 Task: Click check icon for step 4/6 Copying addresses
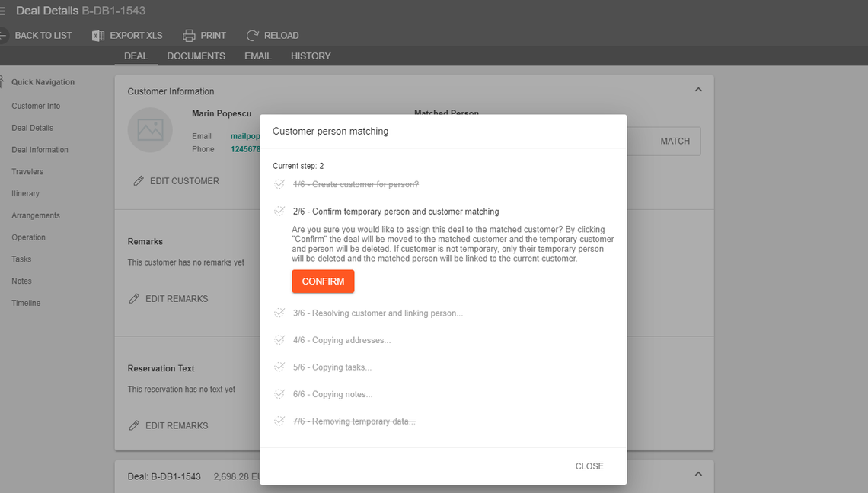(279, 340)
